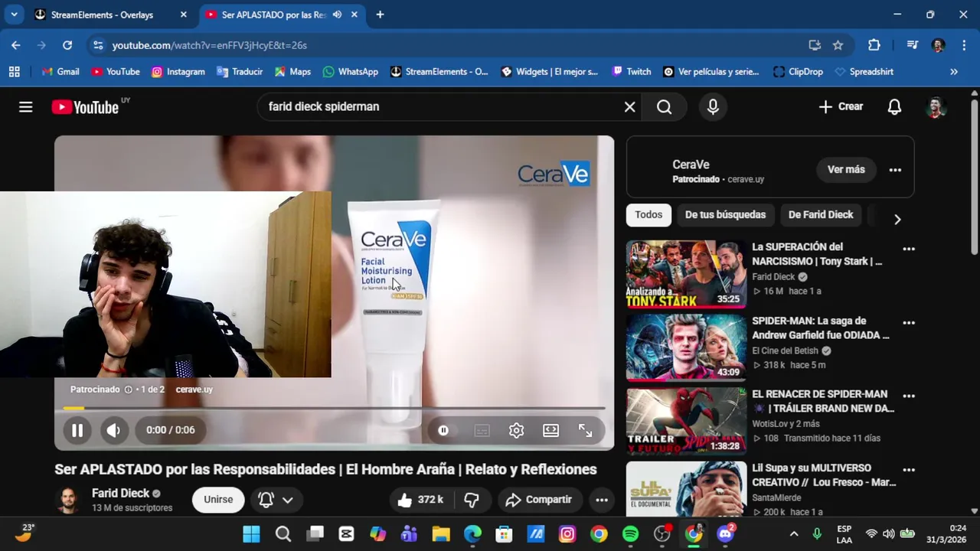
Task: Start voice search with the microphone
Action: coord(713,107)
